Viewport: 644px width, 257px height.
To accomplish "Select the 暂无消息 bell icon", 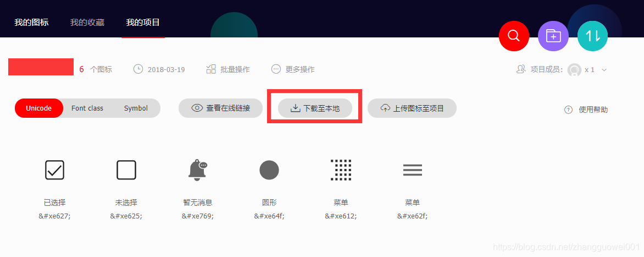I will 198,170.
